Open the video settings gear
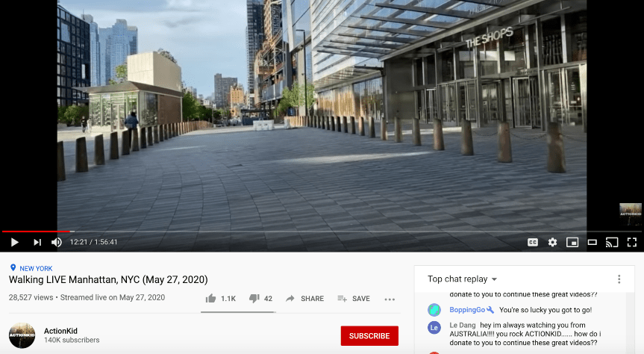Image resolution: width=644 pixels, height=354 pixels. click(x=552, y=242)
